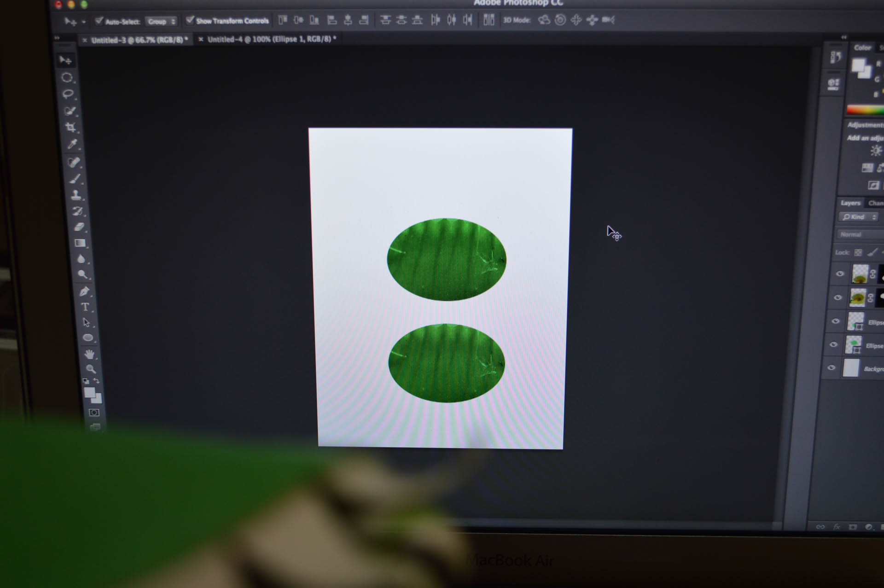Viewport: 884px width, 588px height.
Task: Select the Blur tool
Action: coord(81,259)
